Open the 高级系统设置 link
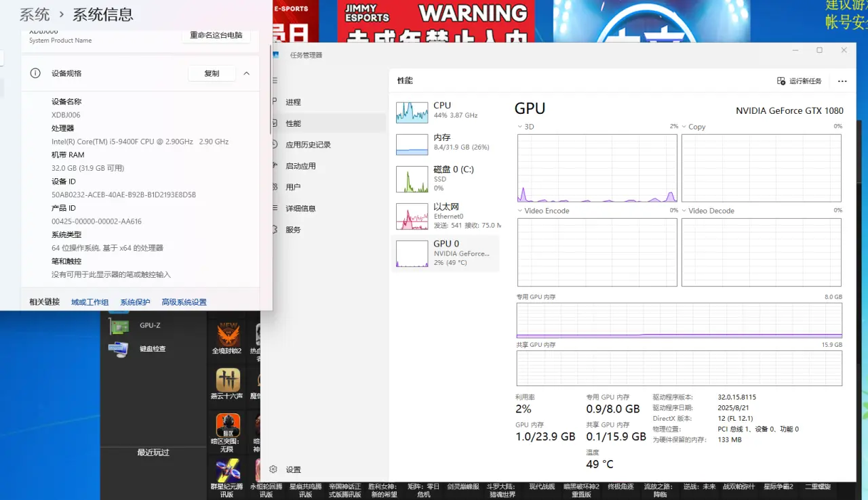 tap(184, 302)
